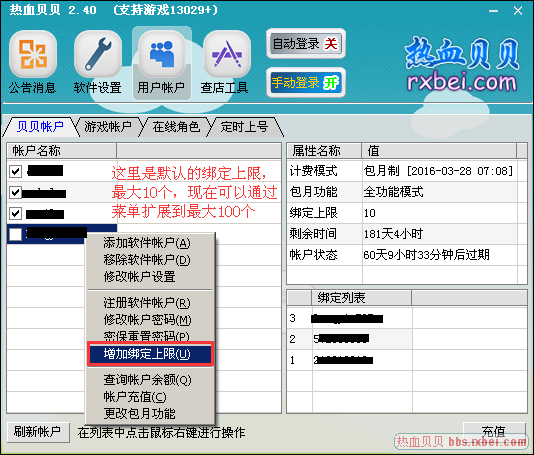Open the 公告消息 announcements icon
The width and height of the screenshot is (534, 455).
pos(33,62)
